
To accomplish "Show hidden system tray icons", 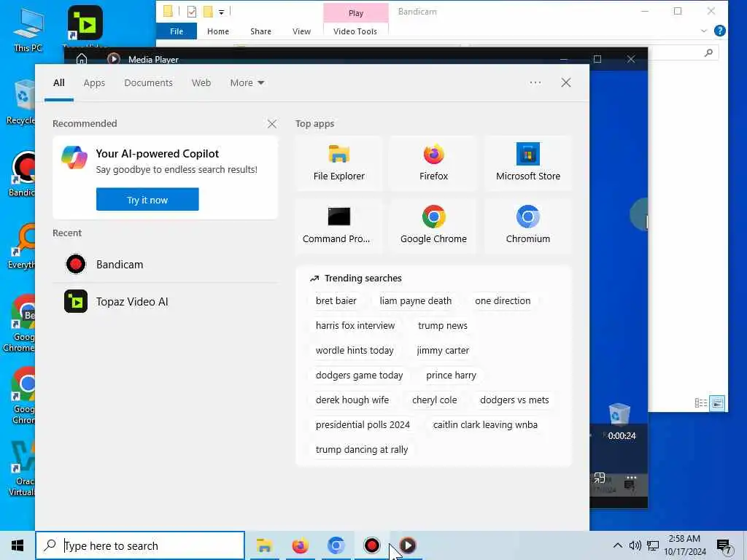I will tap(617, 545).
